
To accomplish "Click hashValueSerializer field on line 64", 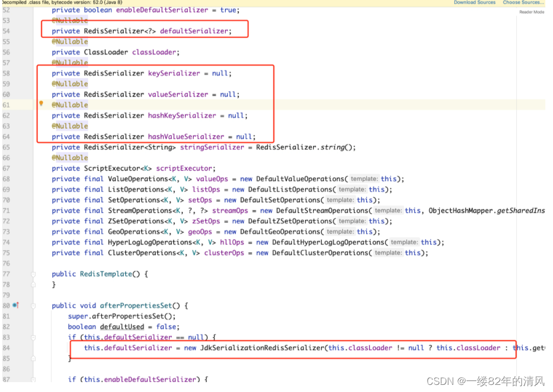I will 186,137.
